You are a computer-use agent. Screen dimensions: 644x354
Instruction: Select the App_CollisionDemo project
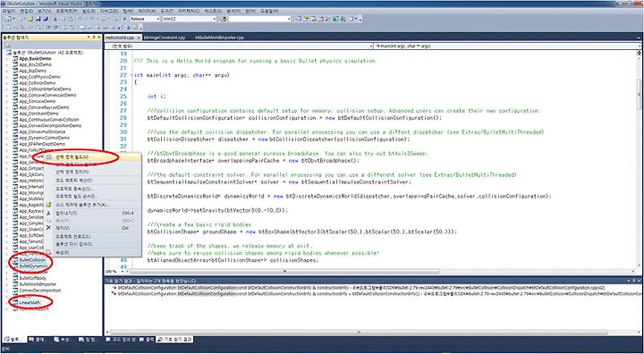tap(37, 83)
